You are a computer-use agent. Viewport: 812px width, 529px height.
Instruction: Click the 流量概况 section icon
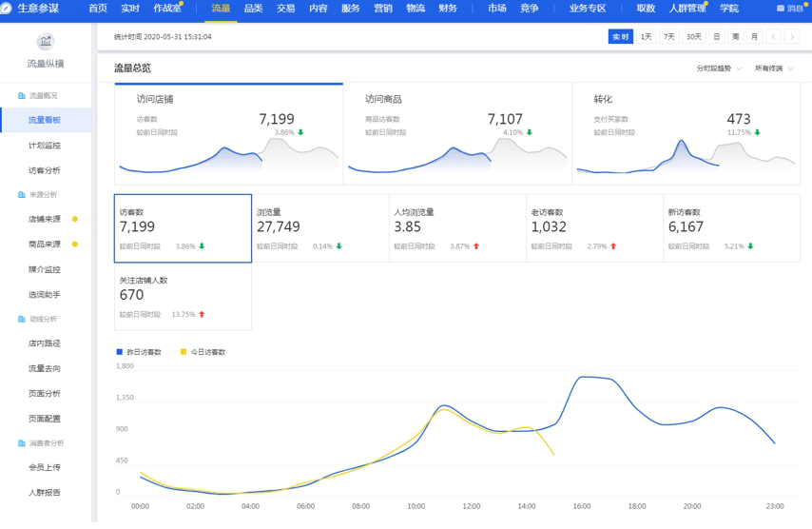click(22, 96)
